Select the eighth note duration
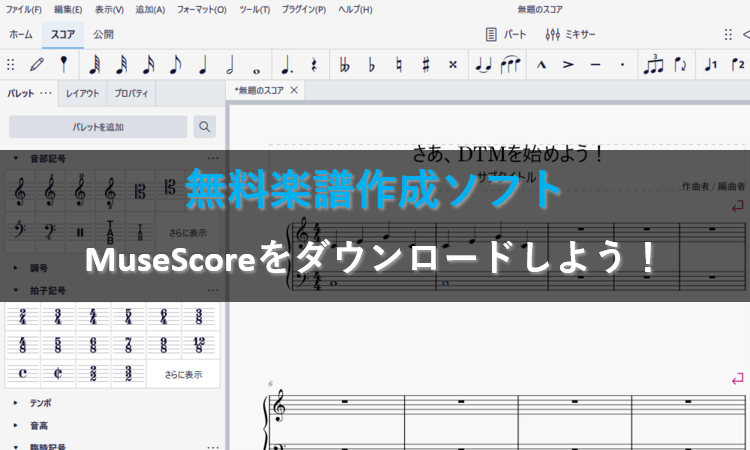750x450 pixels. pos(176,65)
